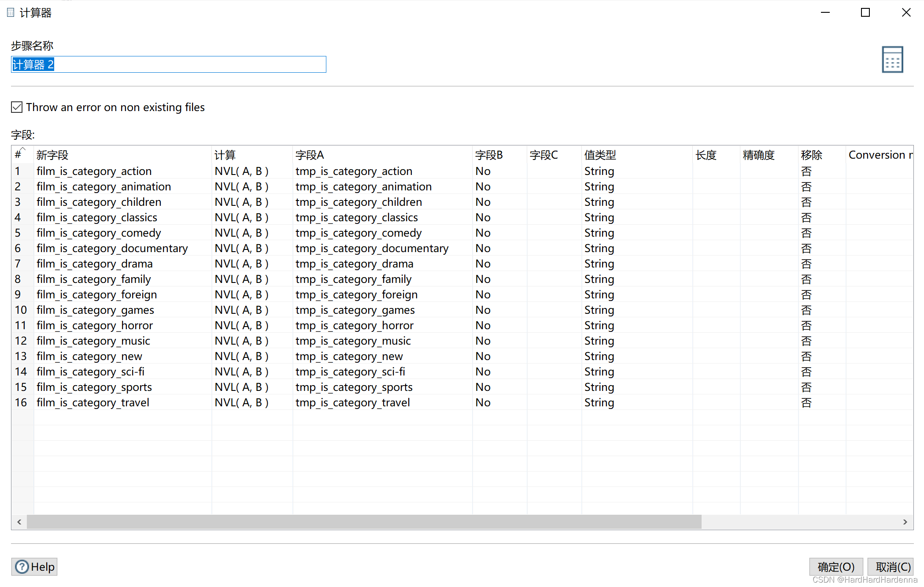Screen dimensions: 924x587
Task: Open the Help button
Action: point(34,567)
